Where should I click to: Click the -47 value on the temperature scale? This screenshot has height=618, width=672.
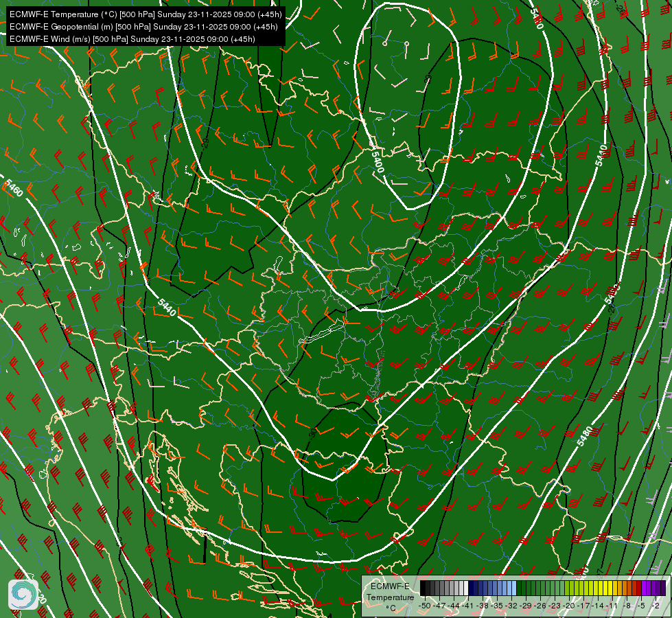(x=439, y=606)
